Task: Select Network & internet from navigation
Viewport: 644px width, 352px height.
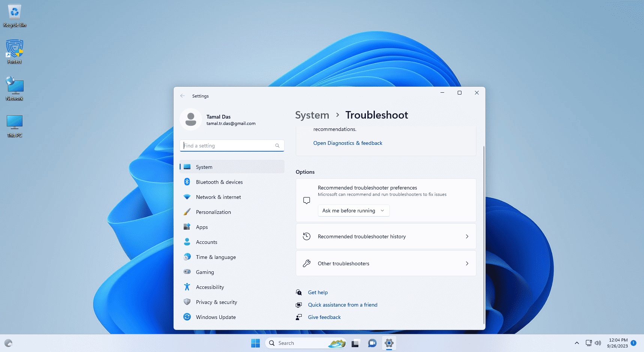Action: click(x=218, y=197)
